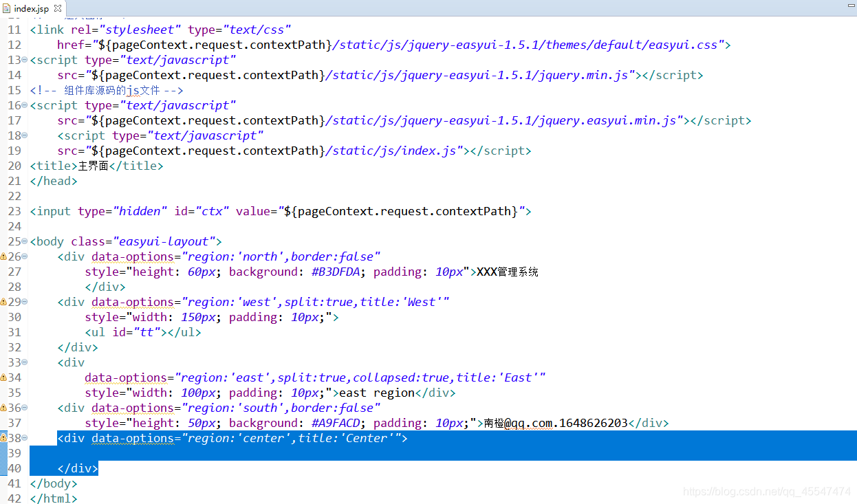Viewport: 857px width, 504px height.
Task: Click the highlighted </div> on line 40
Action: [x=78, y=468]
